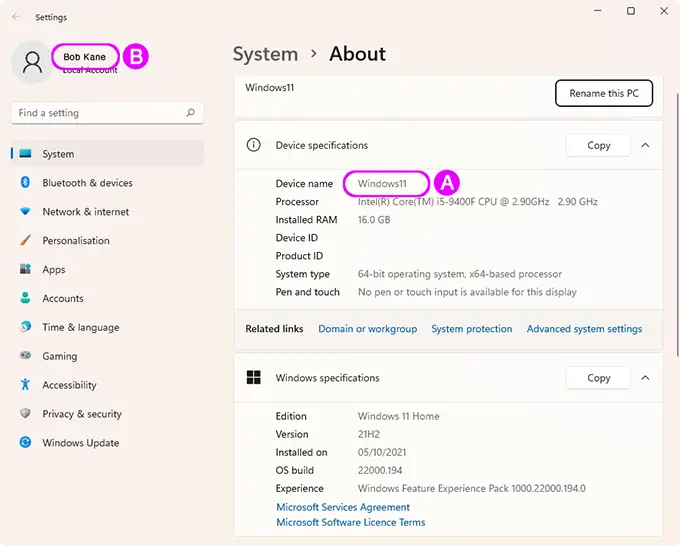The height and width of the screenshot is (546, 680).
Task: Click the Windows Feature Experience Pack text
Action: [x=472, y=488]
